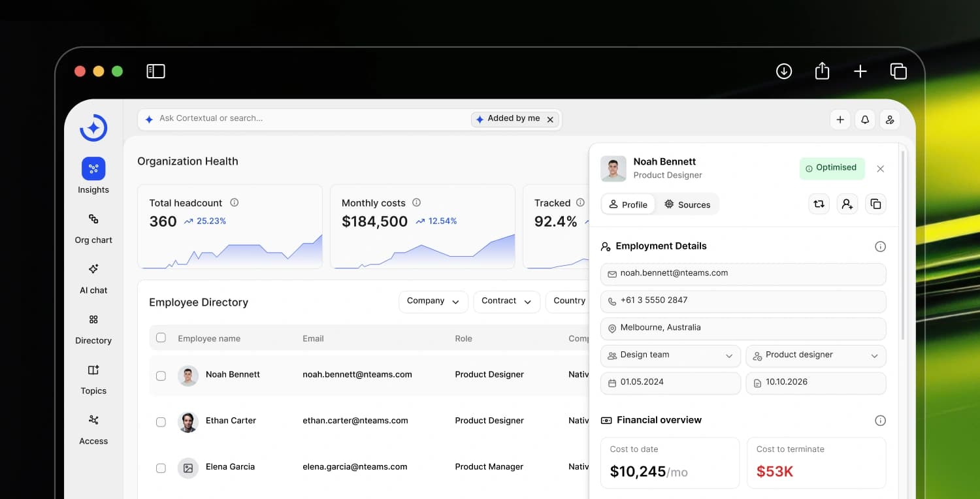
Task: Open a new tab with plus icon
Action: point(860,71)
